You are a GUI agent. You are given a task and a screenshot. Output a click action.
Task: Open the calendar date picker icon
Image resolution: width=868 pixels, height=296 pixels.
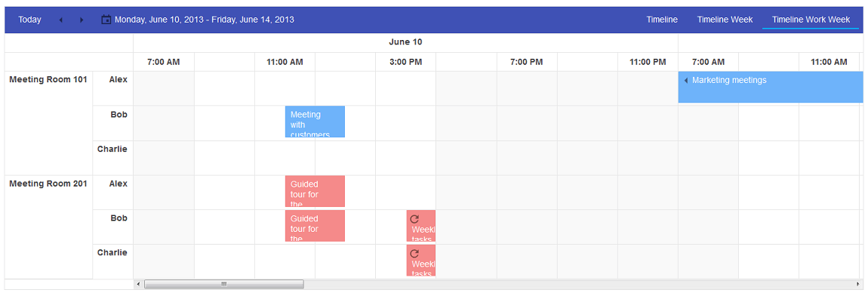(x=106, y=20)
